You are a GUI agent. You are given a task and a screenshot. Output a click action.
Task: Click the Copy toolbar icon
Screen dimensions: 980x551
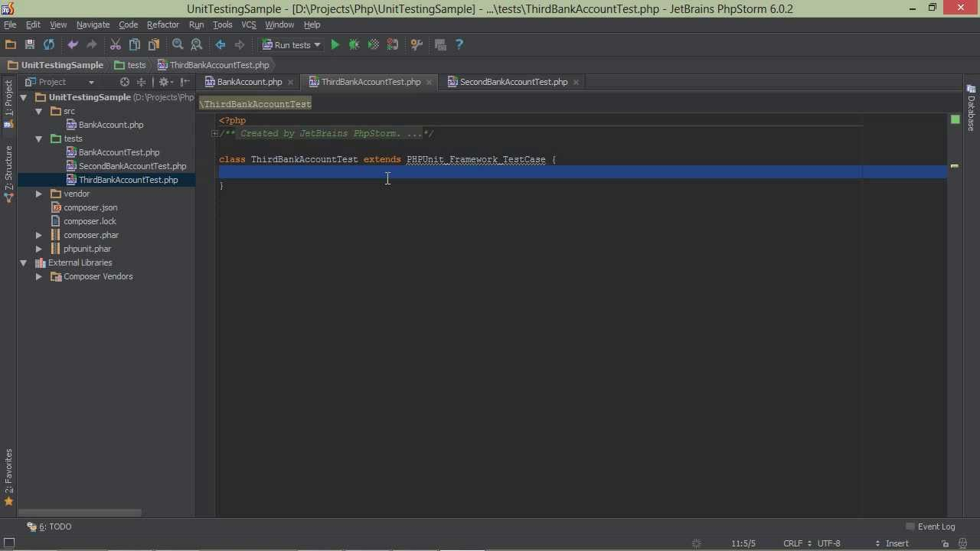pyautogui.click(x=135, y=45)
